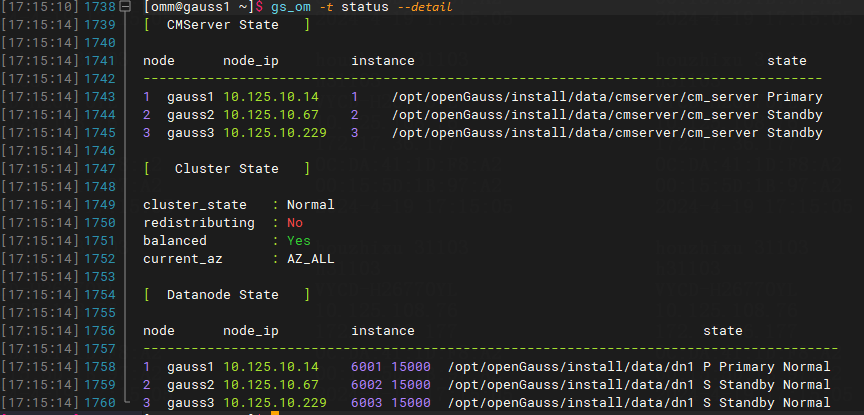Click the timestamp beside line number 1745
864x415 pixels.
pyautogui.click(x=40, y=133)
